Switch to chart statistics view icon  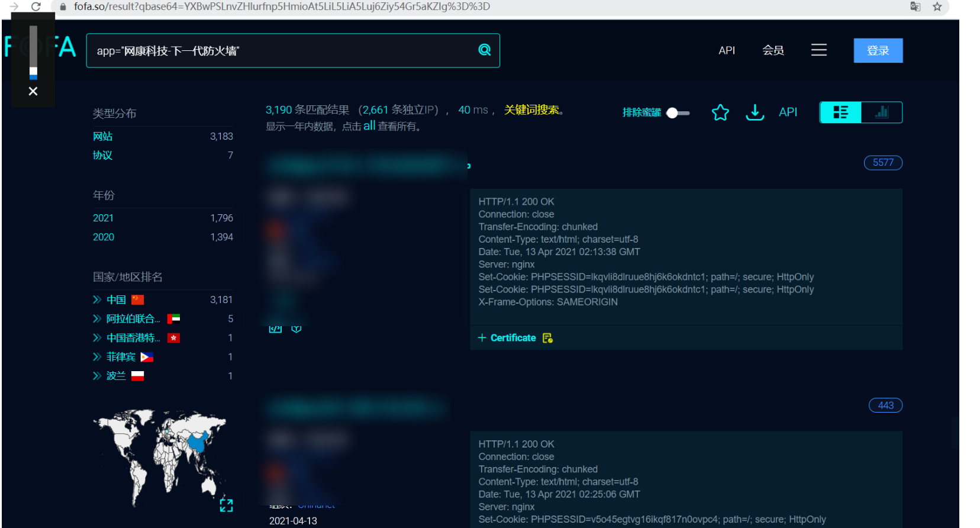tap(882, 112)
